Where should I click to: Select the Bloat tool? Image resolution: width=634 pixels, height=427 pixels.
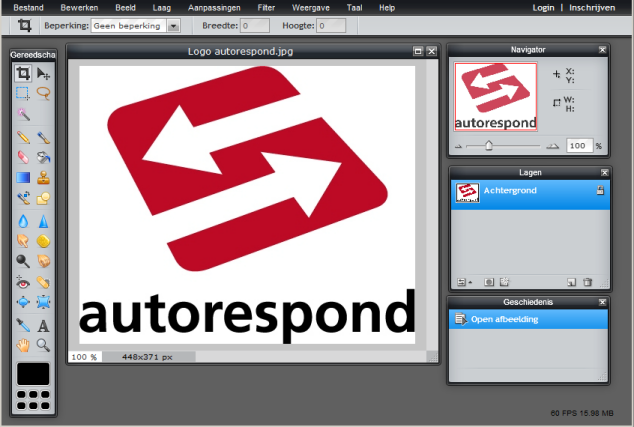coord(23,302)
